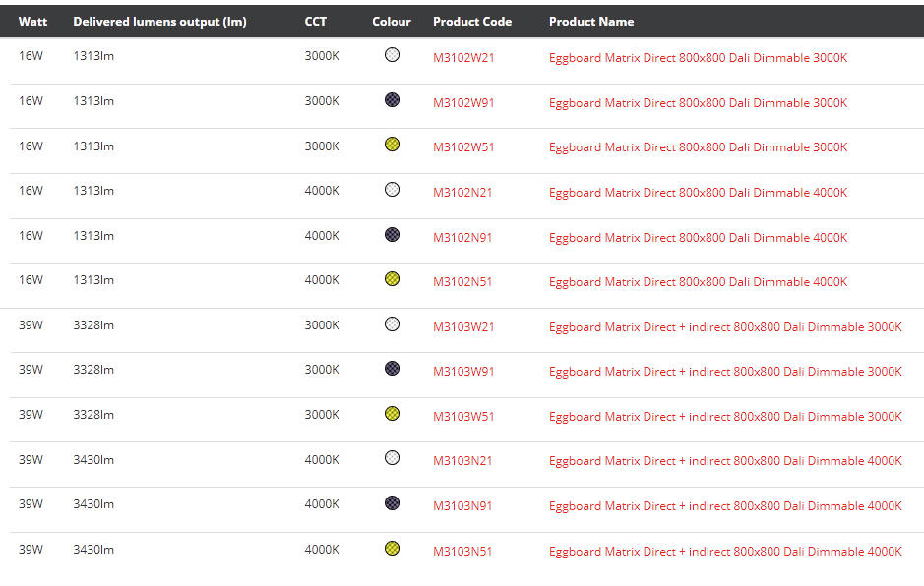Select the yellow swatch in the M3103N51 row

(392, 548)
